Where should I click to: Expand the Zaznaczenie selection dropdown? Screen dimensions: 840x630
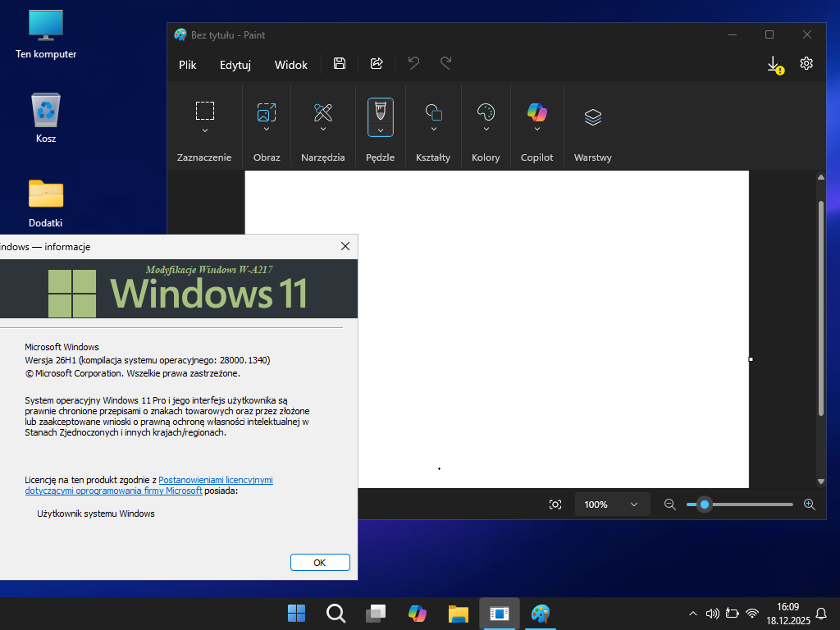pos(205,130)
